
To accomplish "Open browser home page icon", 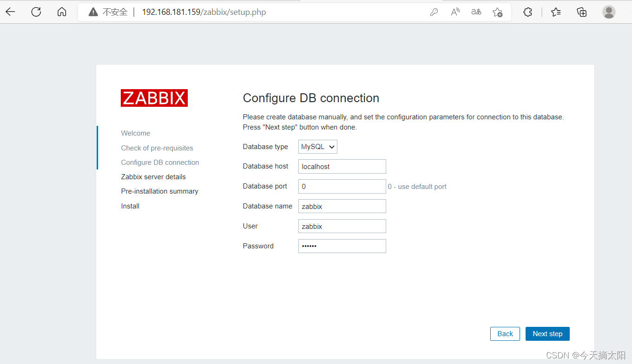I will 62,12.
